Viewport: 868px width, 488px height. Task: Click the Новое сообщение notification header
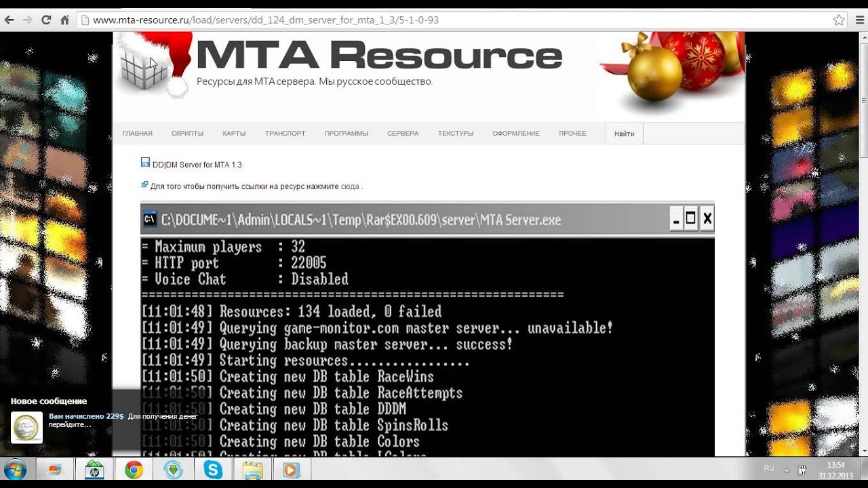click(x=49, y=401)
